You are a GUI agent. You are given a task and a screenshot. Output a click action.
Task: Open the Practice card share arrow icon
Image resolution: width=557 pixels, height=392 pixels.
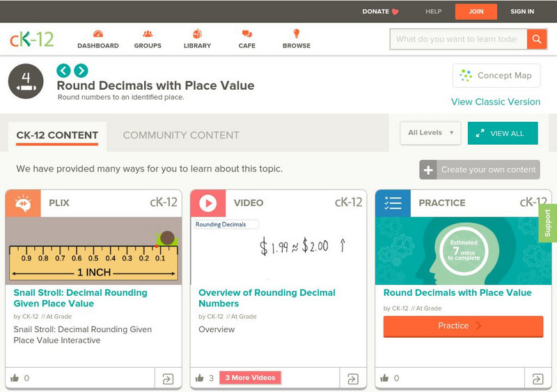point(538,379)
